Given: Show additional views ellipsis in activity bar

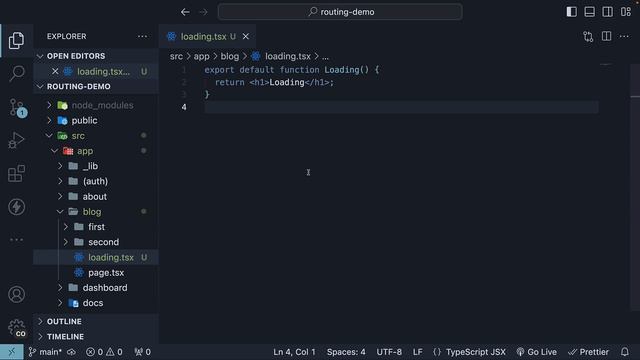Looking at the screenshot, I should click(16, 240).
